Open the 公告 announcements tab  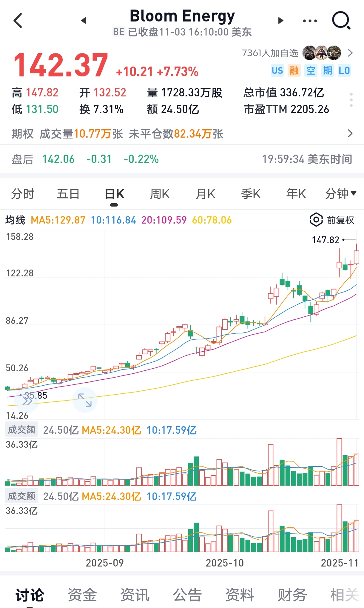click(x=187, y=595)
